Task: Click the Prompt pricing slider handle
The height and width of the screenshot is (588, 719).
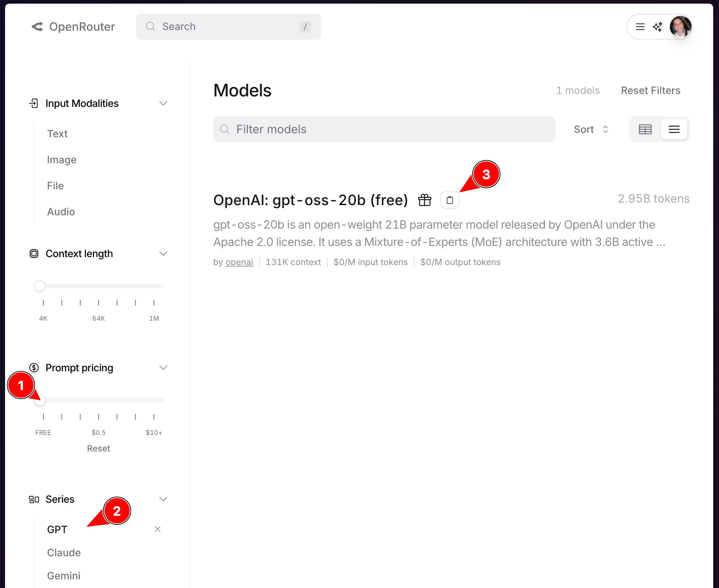Action: 40,400
